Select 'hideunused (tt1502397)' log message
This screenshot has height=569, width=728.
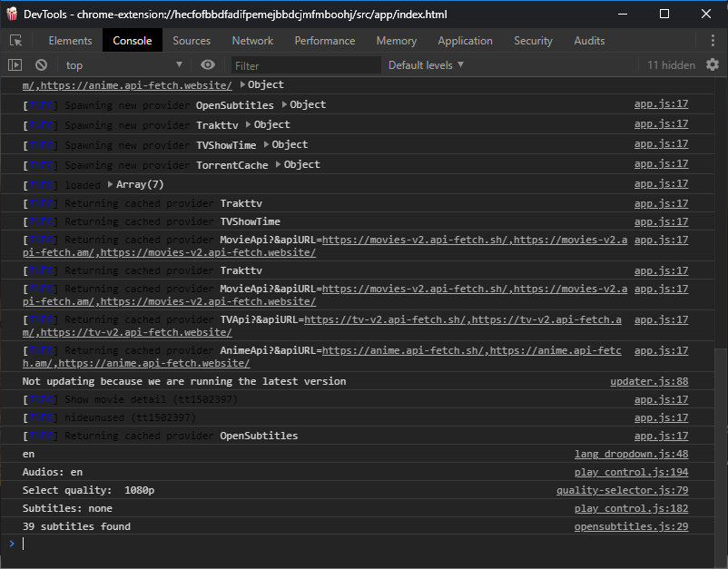pyautogui.click(x=110, y=417)
